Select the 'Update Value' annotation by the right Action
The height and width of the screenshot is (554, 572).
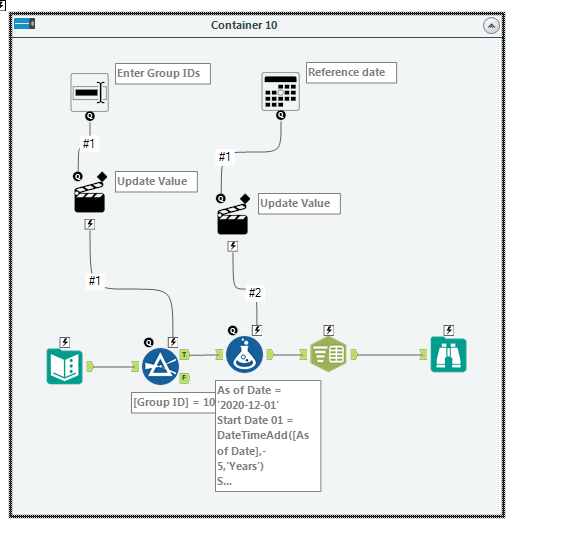coord(299,204)
